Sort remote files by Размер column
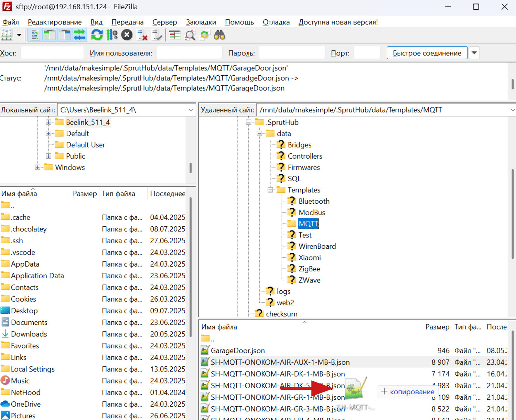This screenshot has width=516, height=420. click(431, 327)
